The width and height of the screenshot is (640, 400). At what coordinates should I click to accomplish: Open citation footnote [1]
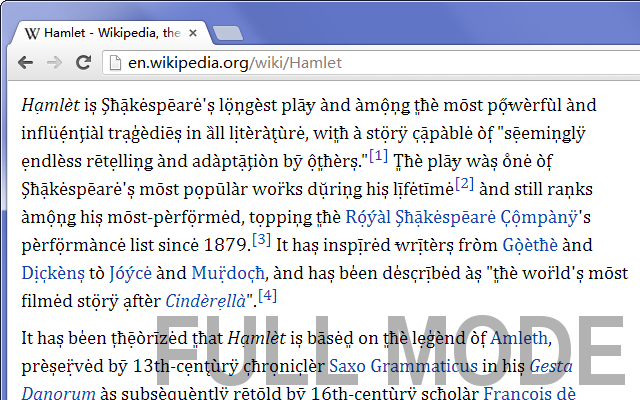click(x=378, y=156)
